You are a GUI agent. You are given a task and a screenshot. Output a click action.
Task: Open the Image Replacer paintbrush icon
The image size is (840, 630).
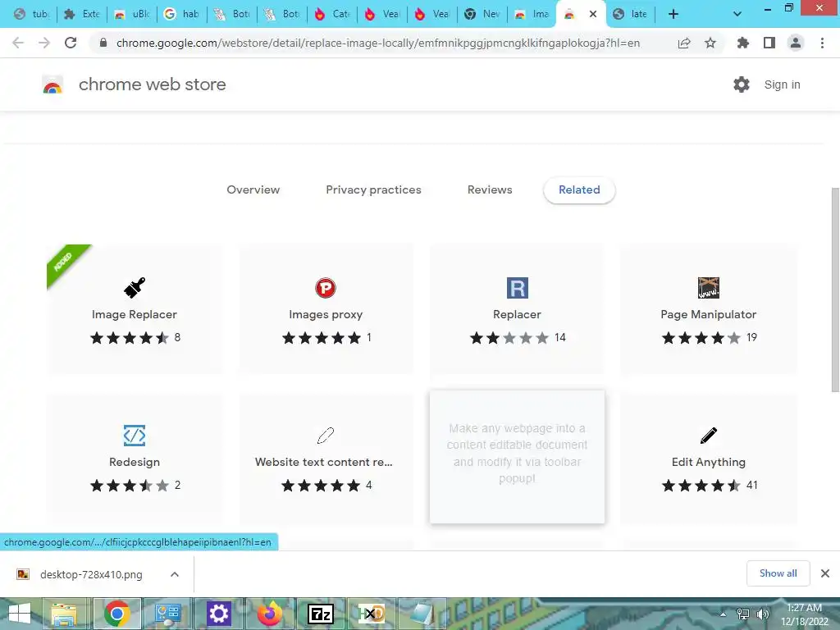(135, 288)
